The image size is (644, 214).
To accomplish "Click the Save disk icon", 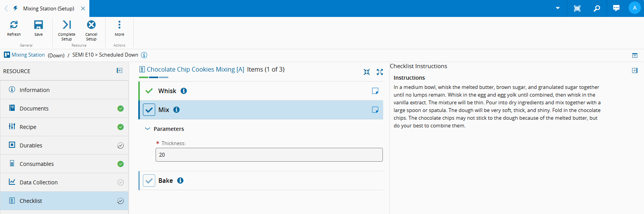I will pyautogui.click(x=39, y=25).
